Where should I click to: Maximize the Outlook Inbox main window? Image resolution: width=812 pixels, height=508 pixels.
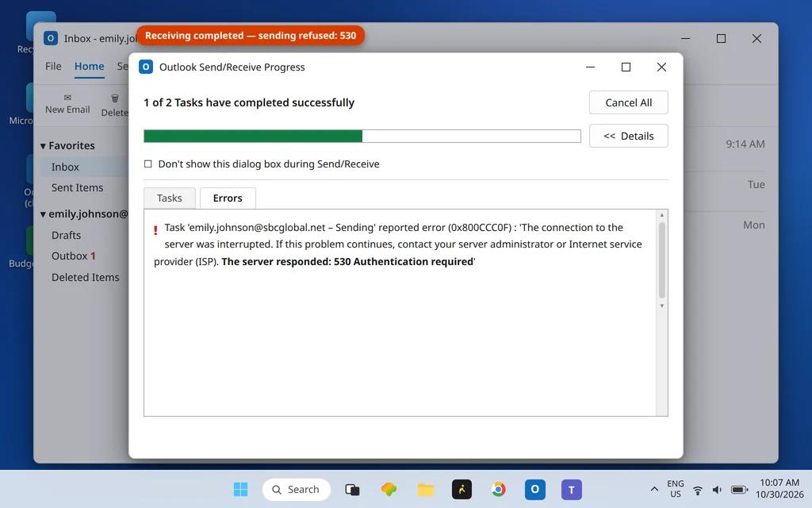click(x=721, y=38)
